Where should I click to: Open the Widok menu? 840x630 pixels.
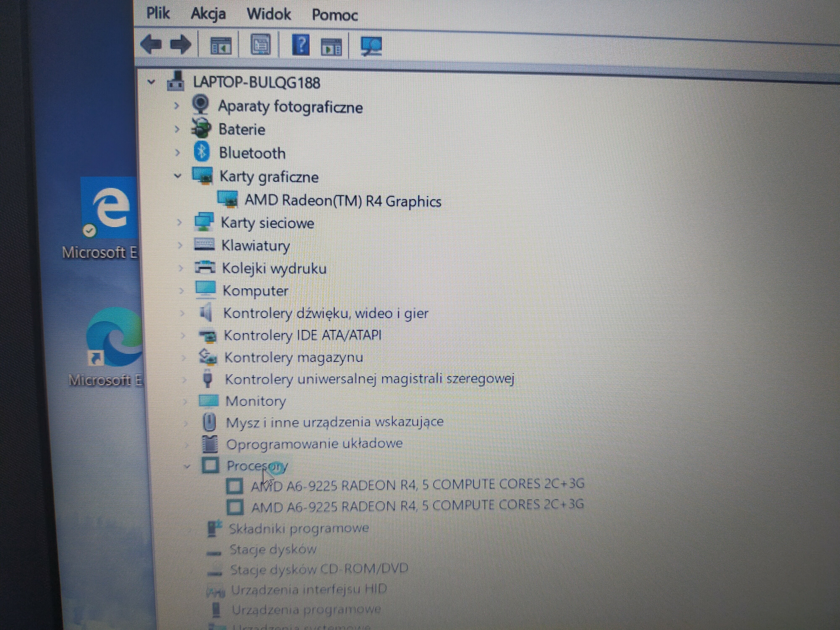click(x=268, y=14)
